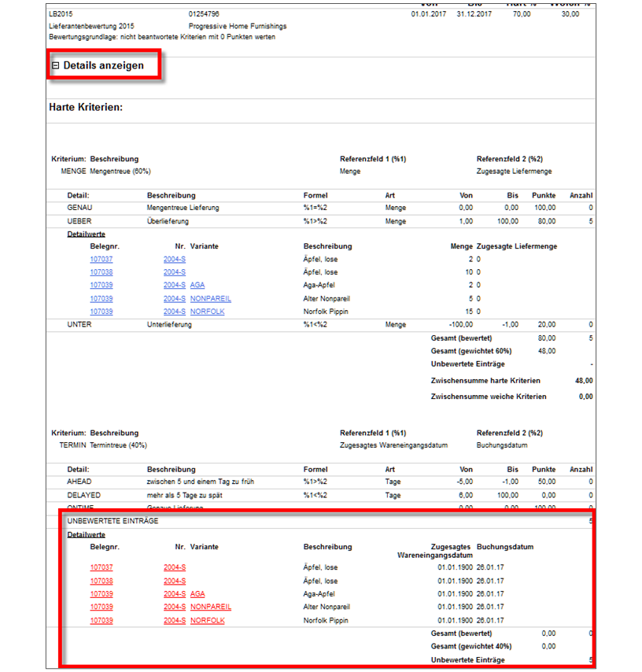Open red document 107039 in the unrated Aga-Apfel row
642x672 pixels.
[101, 594]
